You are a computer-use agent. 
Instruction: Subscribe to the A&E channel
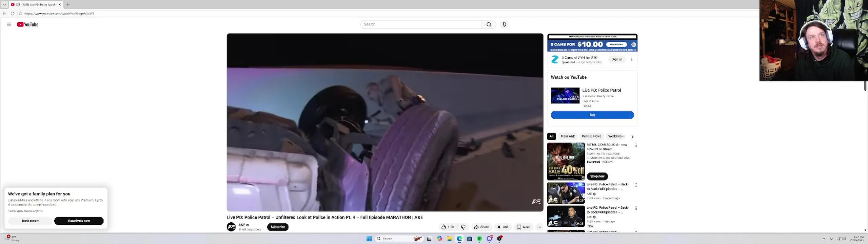(278, 227)
